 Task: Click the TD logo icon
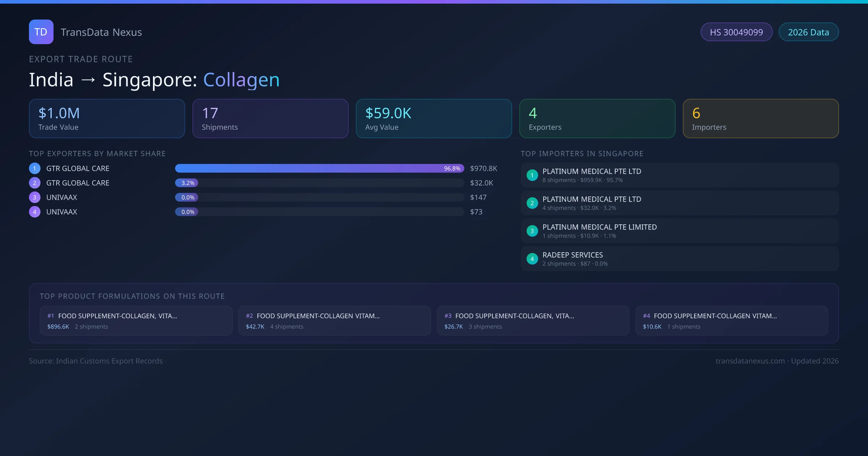[41, 32]
